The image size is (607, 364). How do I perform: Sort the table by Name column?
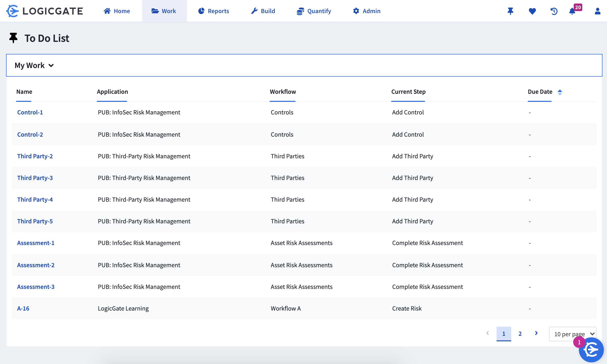click(24, 92)
